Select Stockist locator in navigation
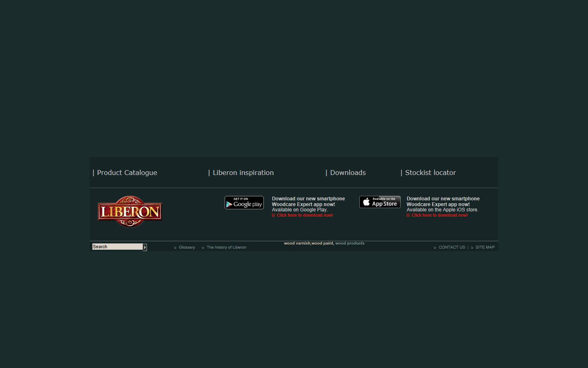Screen dimensions: 588x368 point(430,173)
